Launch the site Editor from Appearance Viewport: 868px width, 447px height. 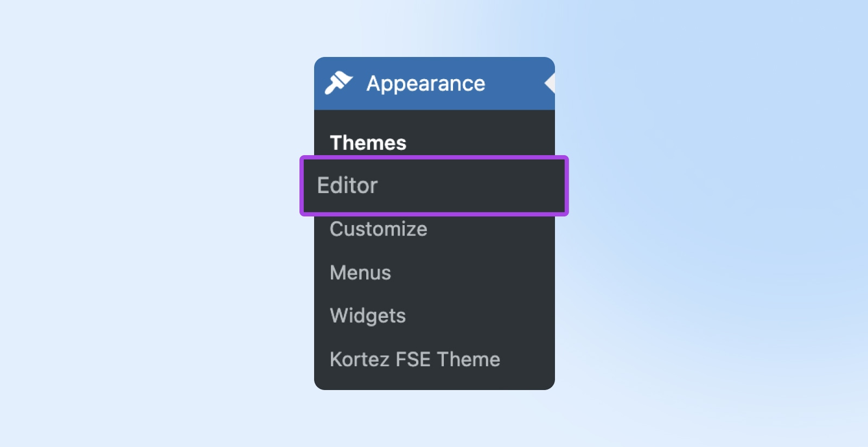click(347, 186)
